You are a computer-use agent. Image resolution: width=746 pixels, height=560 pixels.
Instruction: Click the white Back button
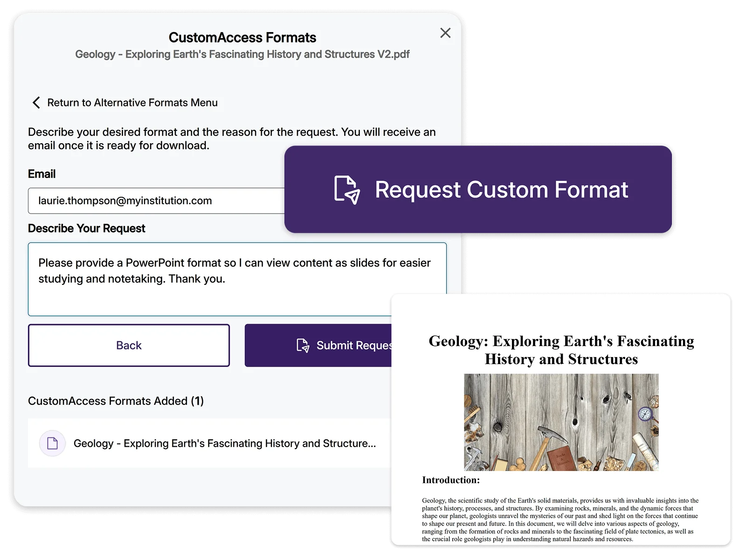click(129, 346)
